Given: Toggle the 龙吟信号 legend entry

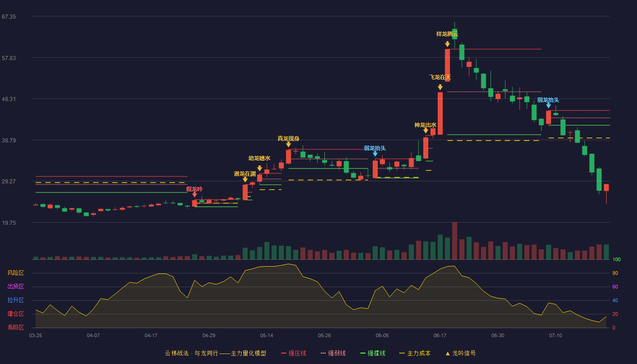Looking at the screenshot, I should click(460, 353).
